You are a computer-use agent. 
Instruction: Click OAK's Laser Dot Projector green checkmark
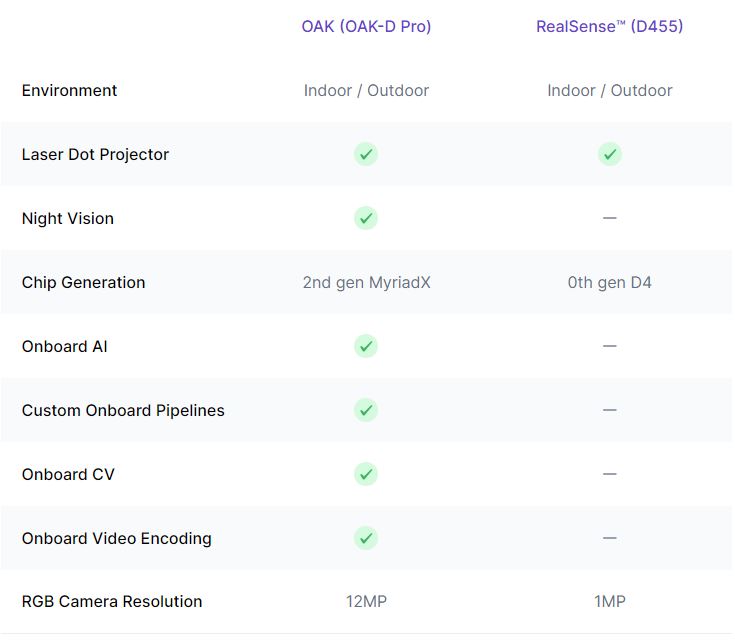coord(366,154)
